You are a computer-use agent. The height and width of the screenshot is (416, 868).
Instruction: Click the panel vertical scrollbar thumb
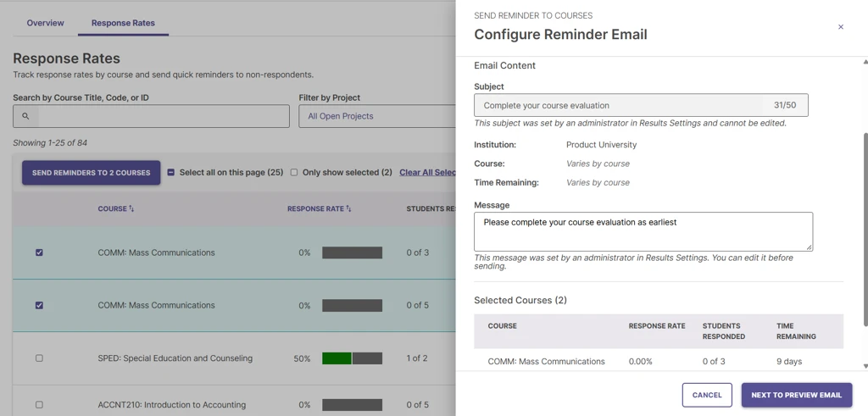tap(865, 229)
